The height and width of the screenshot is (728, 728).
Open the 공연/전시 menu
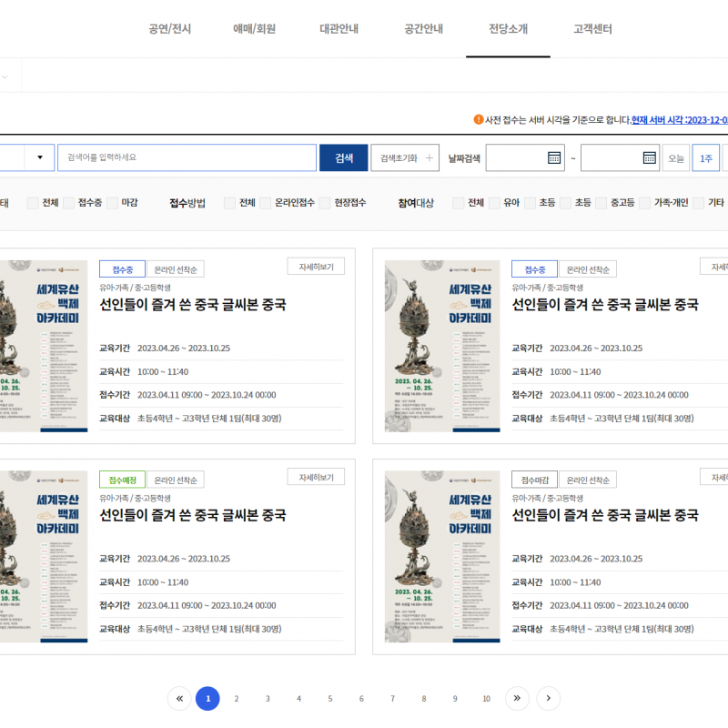coord(170,29)
